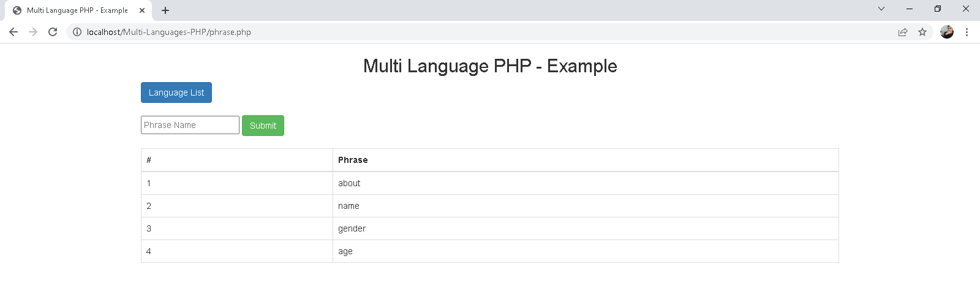Focus the Phrase Name field
Viewport: 980px width, 294px height.
click(x=190, y=125)
